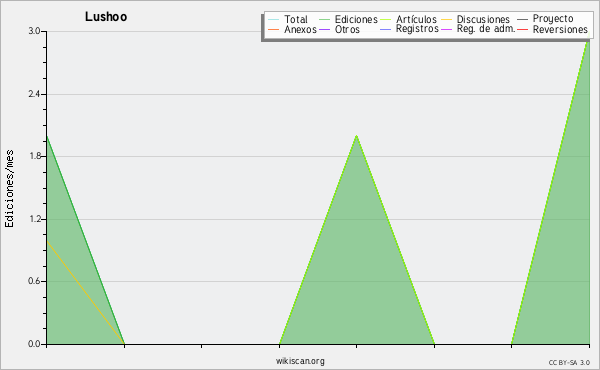Viewport: 600px width, 370px height.
Task: Click the Reversiones legend entry
Action: (553, 29)
